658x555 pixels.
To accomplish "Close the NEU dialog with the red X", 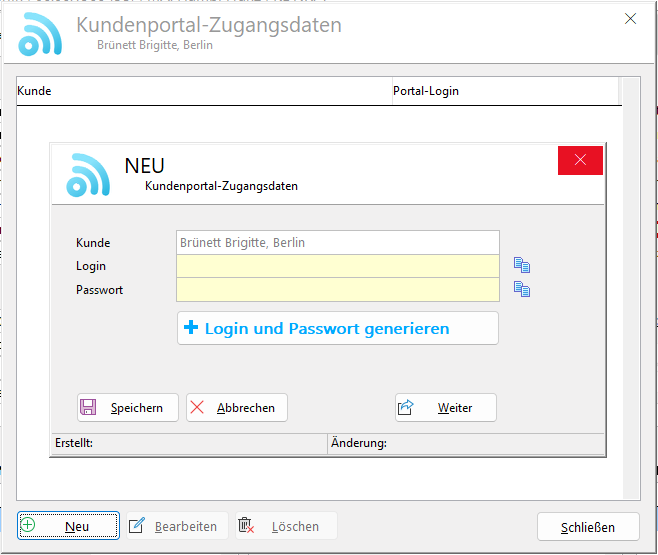I will (x=580, y=161).
